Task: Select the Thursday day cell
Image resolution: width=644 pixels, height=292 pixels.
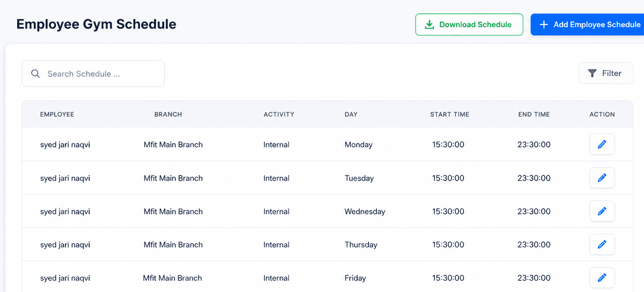Action: (x=361, y=245)
